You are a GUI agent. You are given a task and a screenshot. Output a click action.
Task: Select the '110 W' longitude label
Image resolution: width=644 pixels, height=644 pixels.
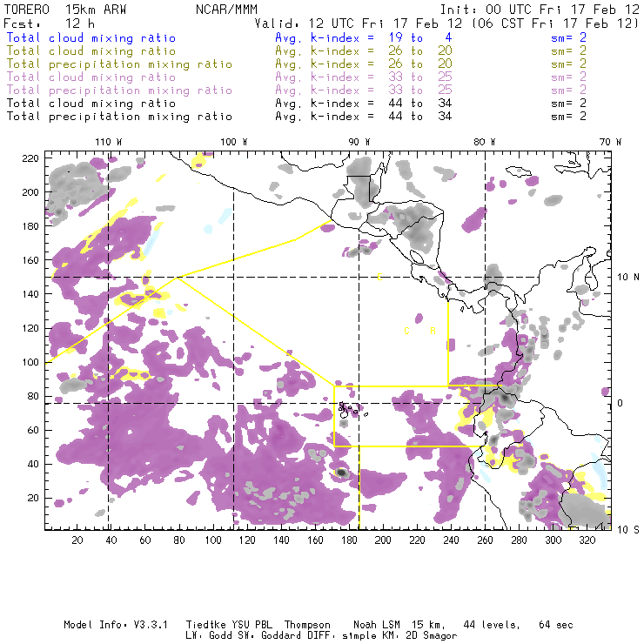tap(109, 142)
